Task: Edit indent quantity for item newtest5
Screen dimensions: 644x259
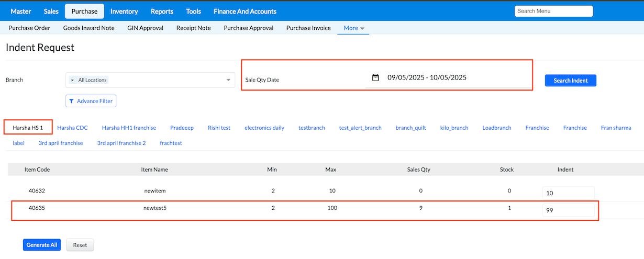Action: tap(568, 210)
